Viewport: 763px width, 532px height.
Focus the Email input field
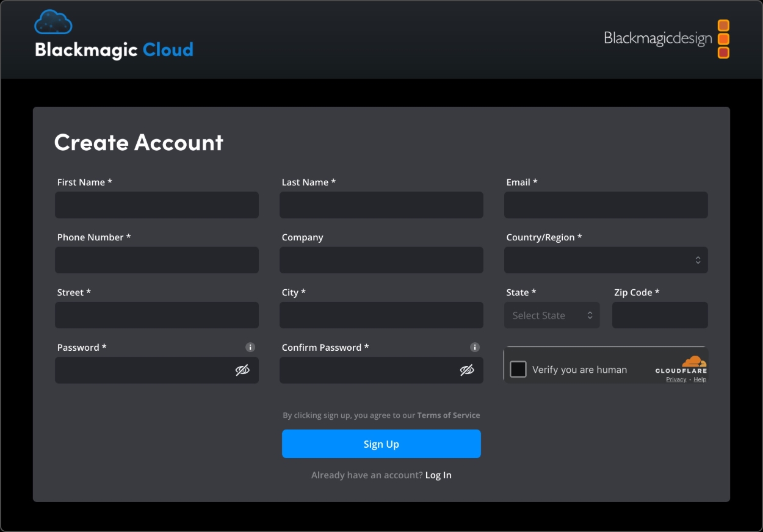pyautogui.click(x=606, y=205)
